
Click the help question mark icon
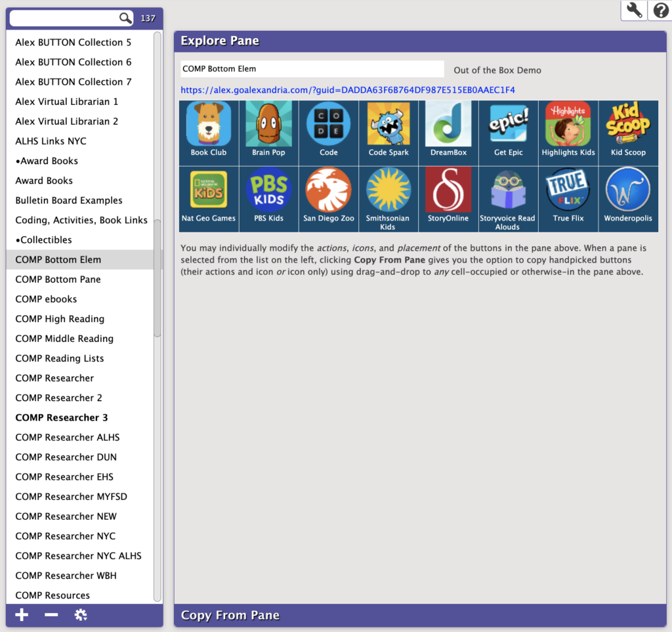click(660, 11)
